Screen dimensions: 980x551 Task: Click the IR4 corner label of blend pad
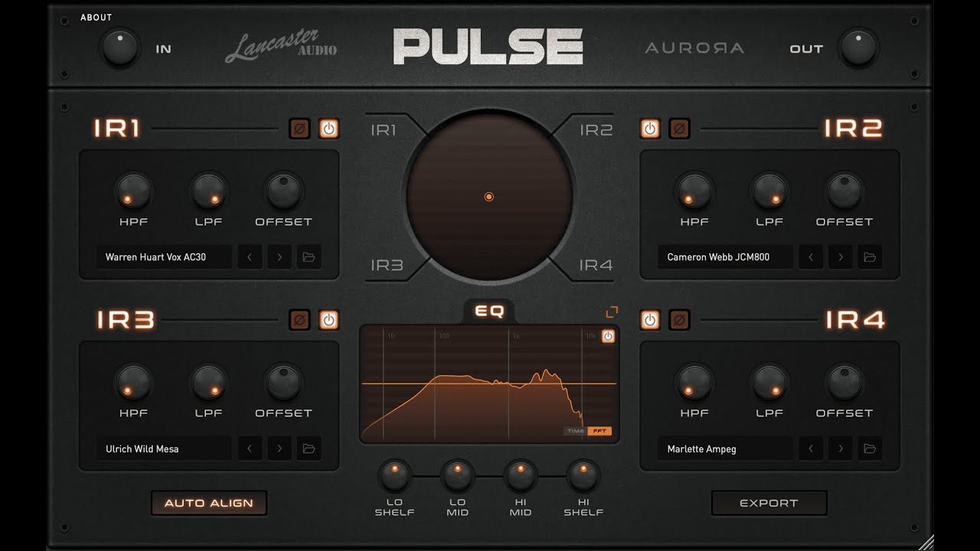coord(596,266)
